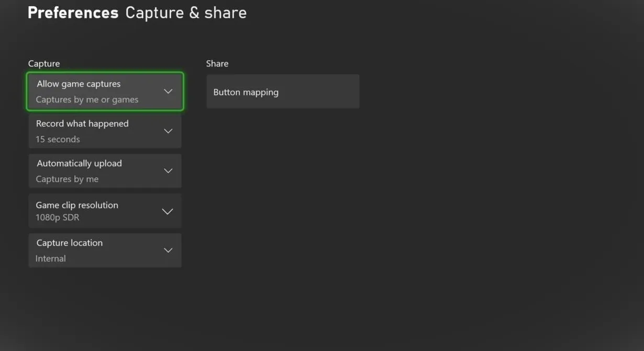Screen dimensions: 644x351
Task: Click the chevron next to Record what happened
Action: 168,131
